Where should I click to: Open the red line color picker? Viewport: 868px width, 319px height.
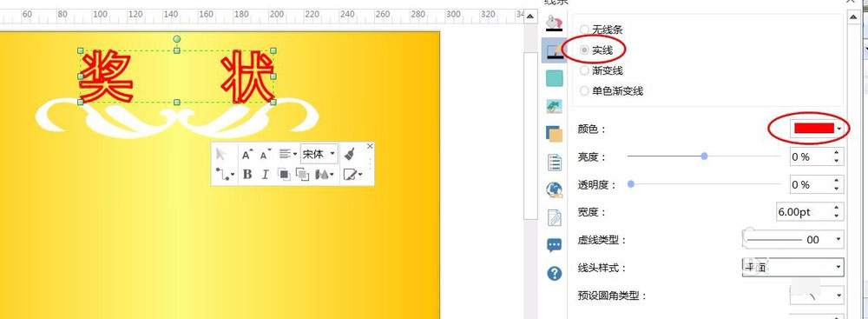817,128
